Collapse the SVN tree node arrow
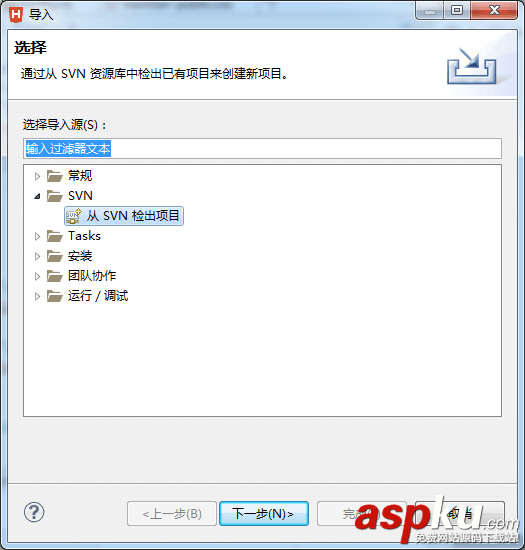525x550 pixels. coord(37,196)
